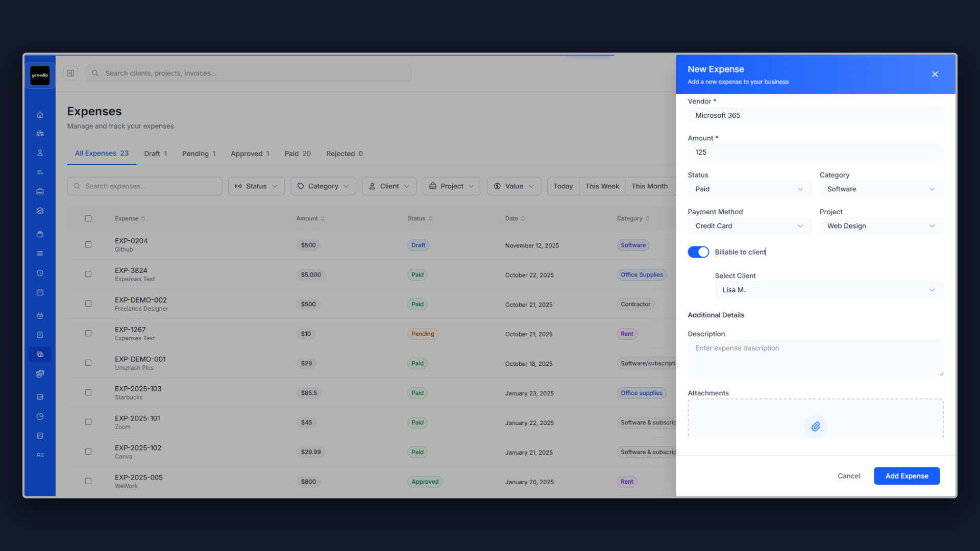Open the Projects briefcase icon
The height and width of the screenshot is (551, 980).
(40, 191)
